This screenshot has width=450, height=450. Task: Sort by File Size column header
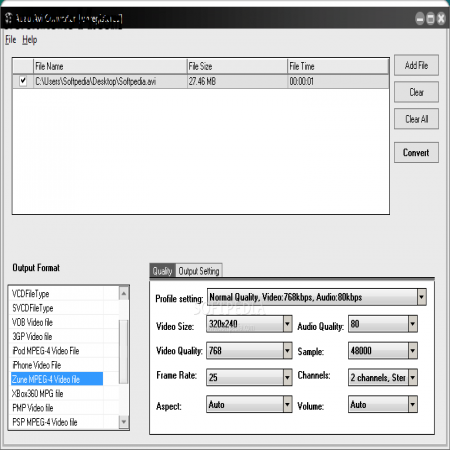coord(237,66)
